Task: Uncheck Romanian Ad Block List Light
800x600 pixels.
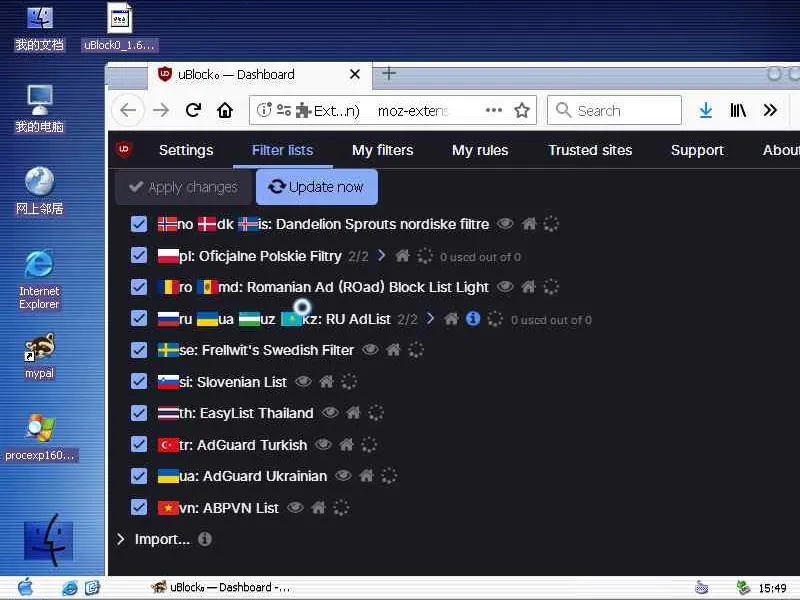Action: tap(139, 287)
